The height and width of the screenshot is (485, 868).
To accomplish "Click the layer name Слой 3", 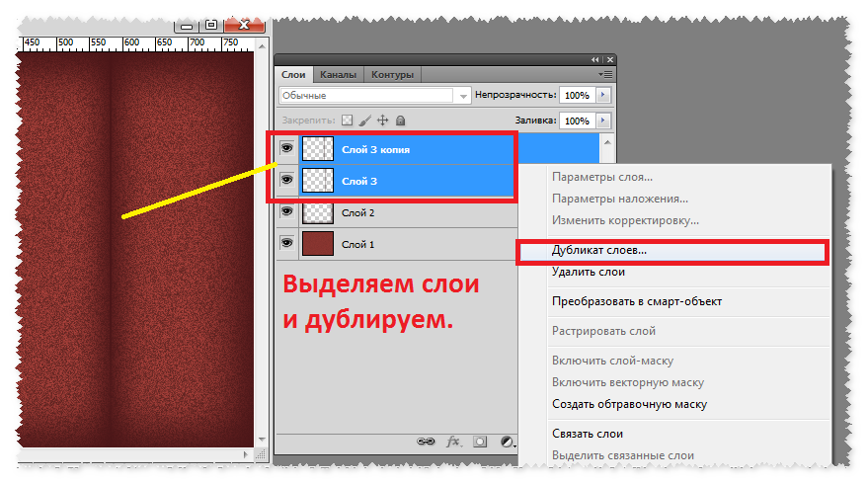I will coord(359,181).
